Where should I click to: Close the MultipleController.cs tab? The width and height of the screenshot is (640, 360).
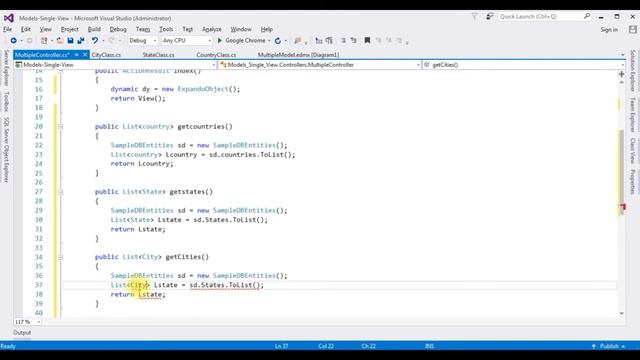85,55
